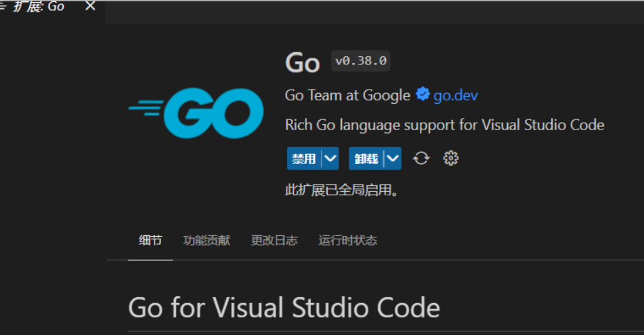
Task: Click the 禁用 (disable) button
Action: point(304,158)
